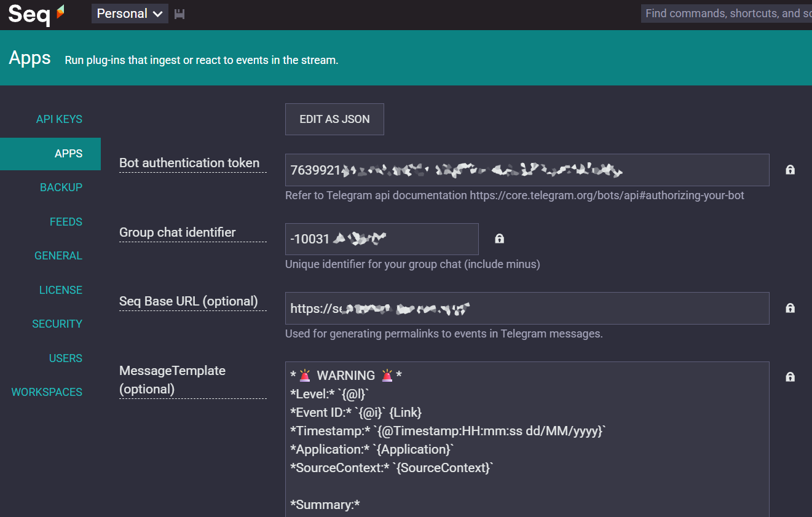Click the 'Used for generating permalinks' hint
Viewport: 812px width, 517px height.
pyautogui.click(x=444, y=334)
